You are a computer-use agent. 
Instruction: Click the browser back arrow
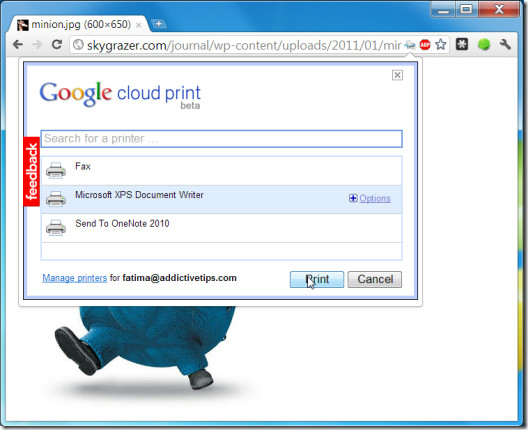click(18, 45)
